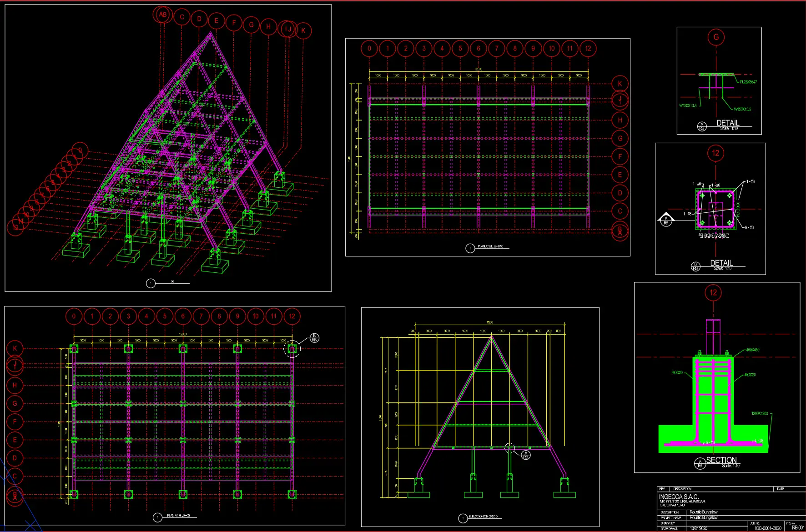Image resolution: width=806 pixels, height=532 pixels.
Task: Select the ELEVATION ON GRID 0 title
Action: pyautogui.click(x=483, y=517)
